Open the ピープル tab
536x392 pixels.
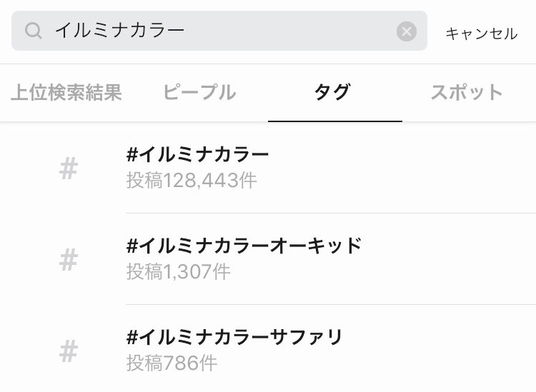click(199, 92)
